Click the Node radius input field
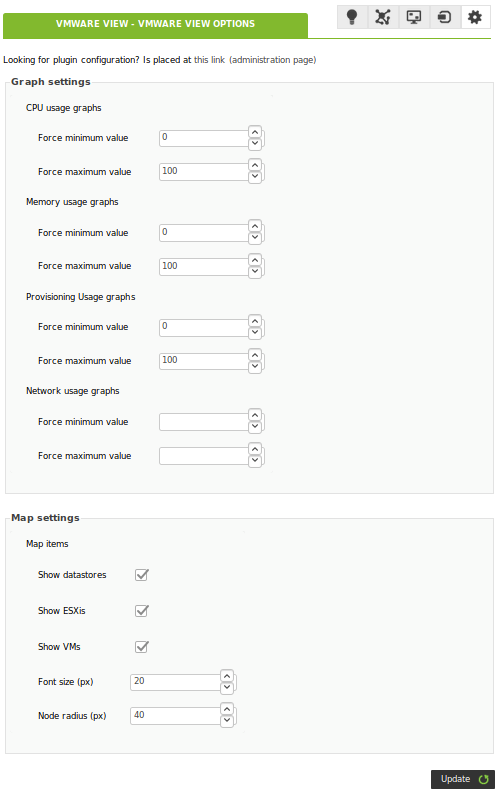The width and height of the screenshot is (500, 792). coord(175,716)
